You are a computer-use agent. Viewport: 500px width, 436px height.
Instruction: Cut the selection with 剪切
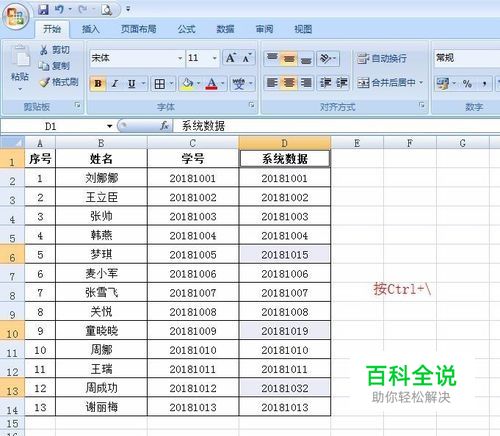pyautogui.click(x=54, y=50)
